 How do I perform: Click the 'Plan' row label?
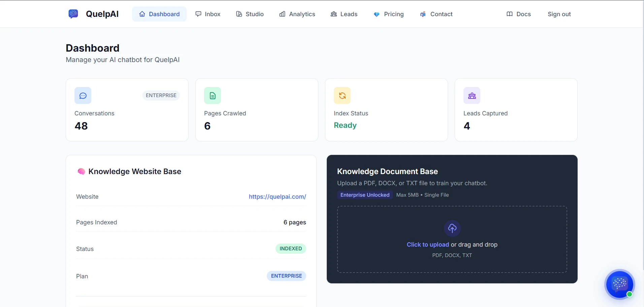click(x=82, y=276)
